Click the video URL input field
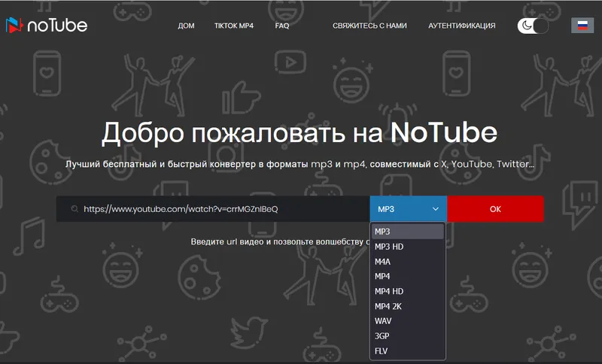The height and width of the screenshot is (364, 602). tap(213, 209)
